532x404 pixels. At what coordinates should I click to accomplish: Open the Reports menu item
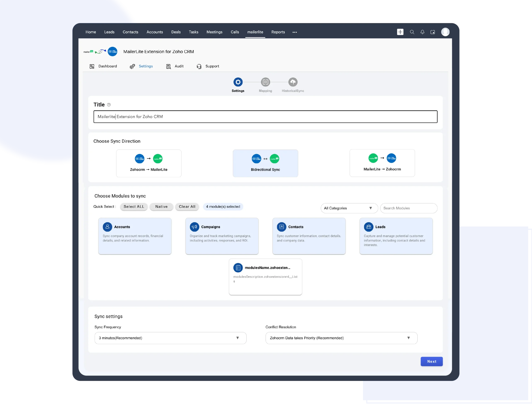pyautogui.click(x=278, y=32)
